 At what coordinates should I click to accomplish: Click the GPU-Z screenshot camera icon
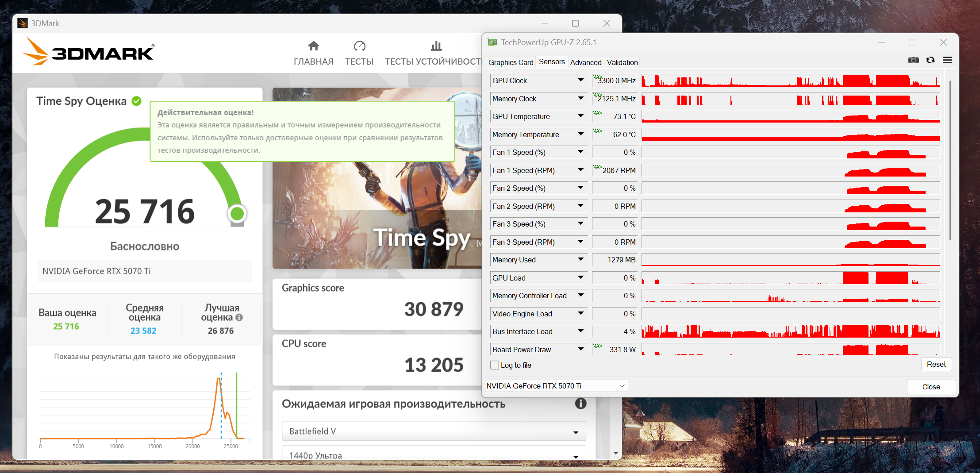tap(913, 60)
